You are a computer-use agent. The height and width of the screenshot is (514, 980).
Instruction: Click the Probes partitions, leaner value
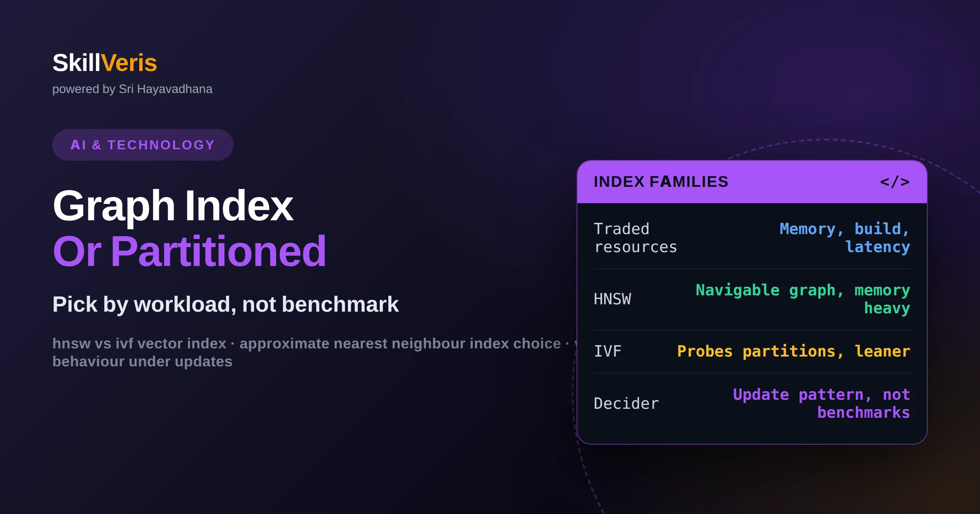click(x=793, y=351)
